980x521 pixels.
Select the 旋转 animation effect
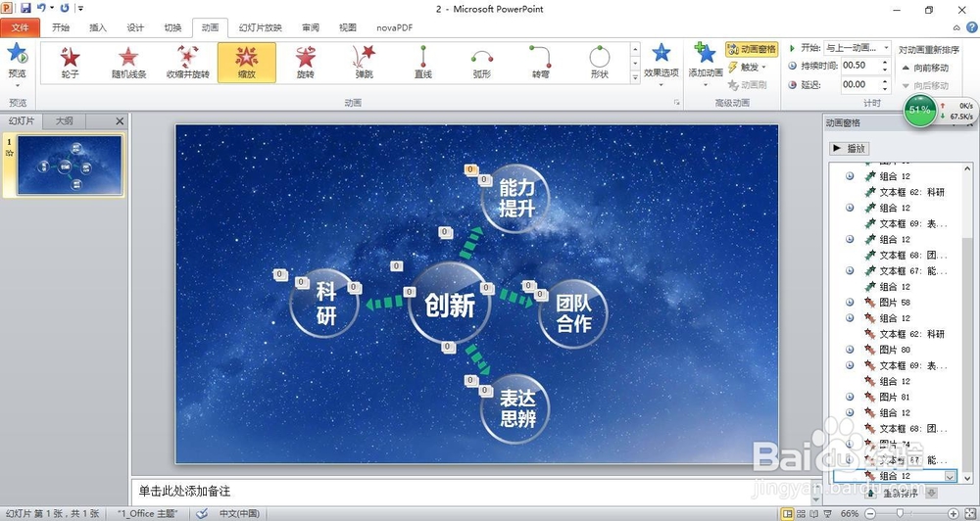(305, 63)
